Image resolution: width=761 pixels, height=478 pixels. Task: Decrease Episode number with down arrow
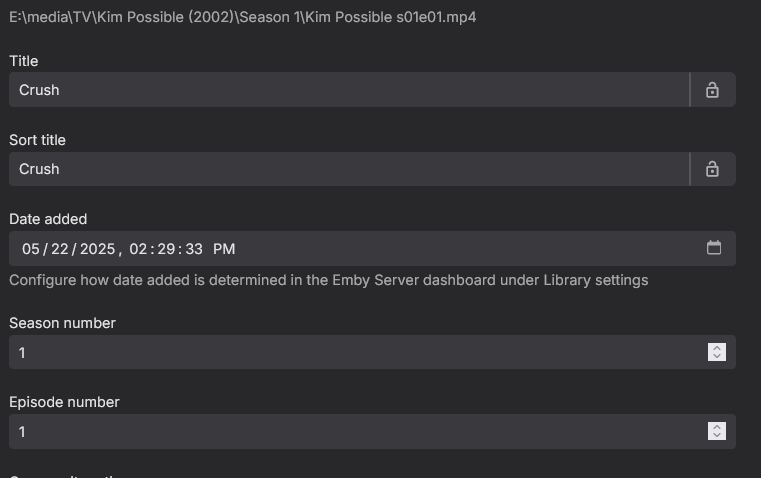716,435
